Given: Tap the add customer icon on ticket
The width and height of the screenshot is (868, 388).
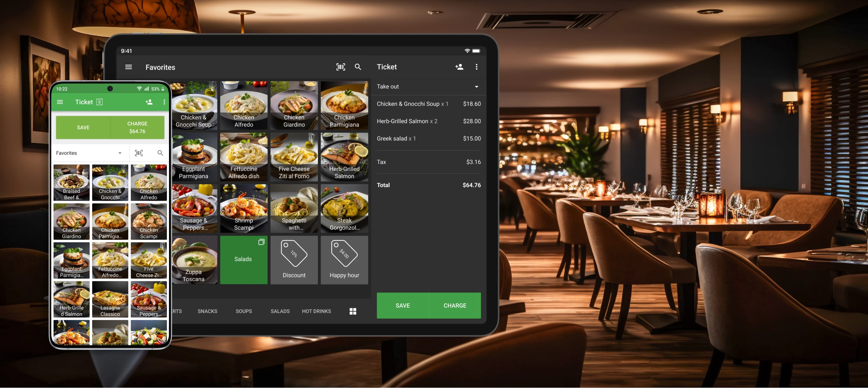Looking at the screenshot, I should (x=458, y=66).
